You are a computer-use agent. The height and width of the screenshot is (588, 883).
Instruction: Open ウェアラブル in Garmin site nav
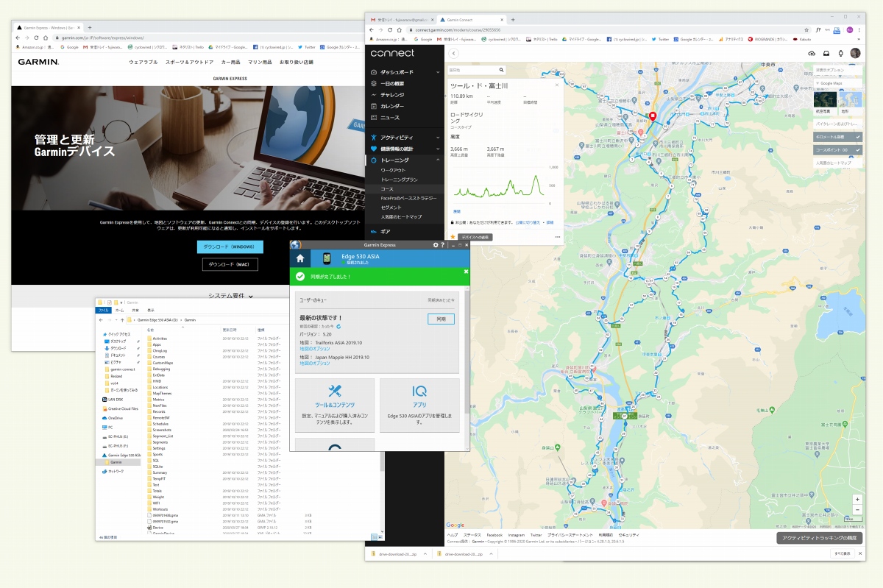[143, 63]
